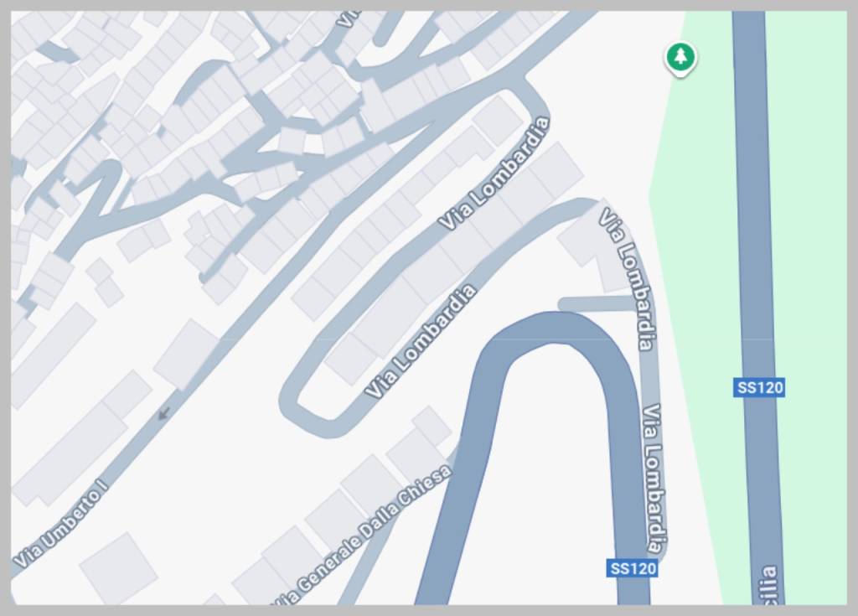This screenshot has width=858, height=616.
Task: Select the Via Umberto I street label
Action: click(x=59, y=525)
